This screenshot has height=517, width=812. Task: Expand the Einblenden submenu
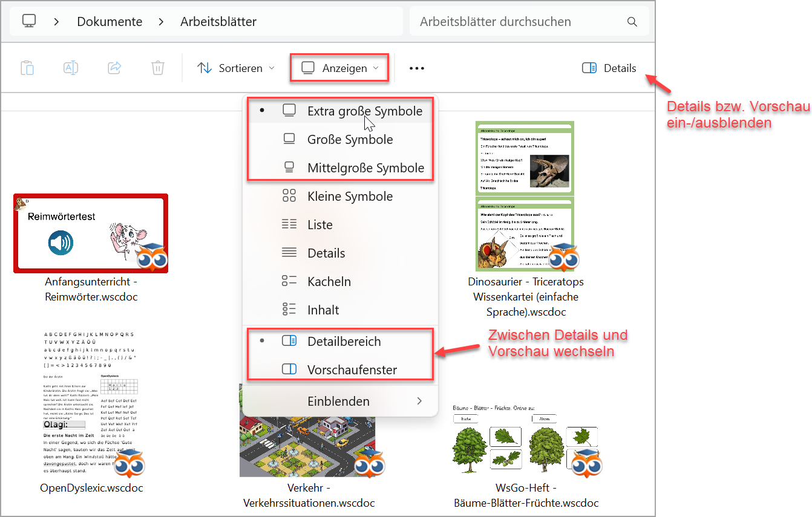339,401
